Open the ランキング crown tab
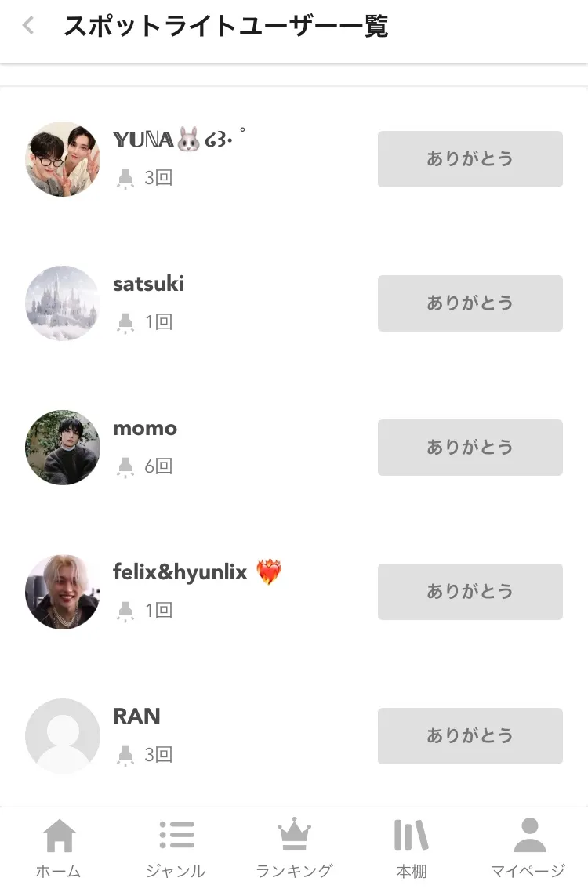The width and height of the screenshot is (588, 896). coord(294,847)
